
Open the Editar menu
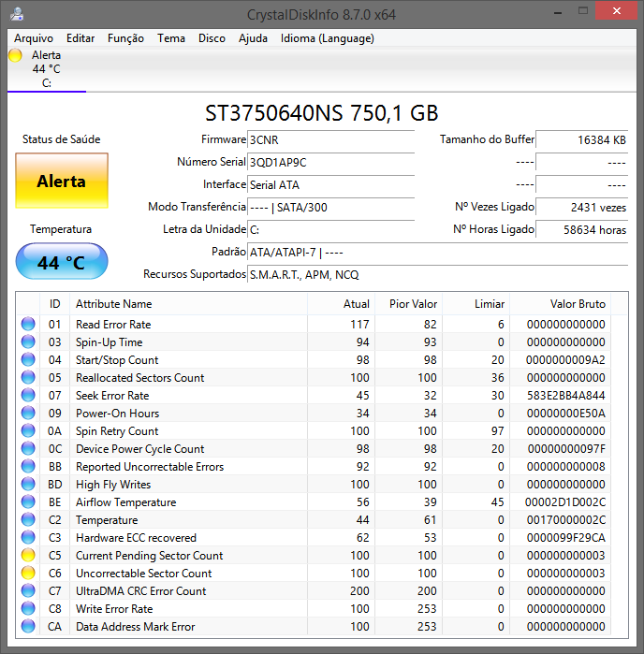(x=80, y=38)
